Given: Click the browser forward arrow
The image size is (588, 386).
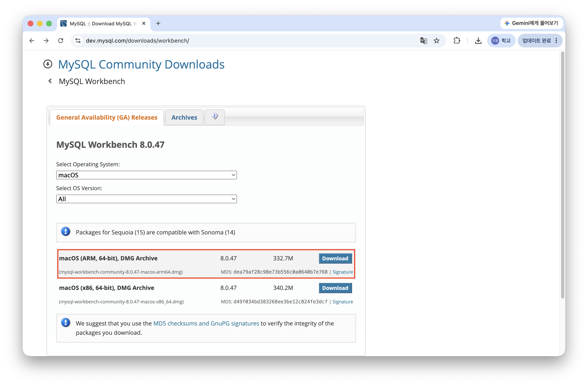Looking at the screenshot, I should (46, 41).
